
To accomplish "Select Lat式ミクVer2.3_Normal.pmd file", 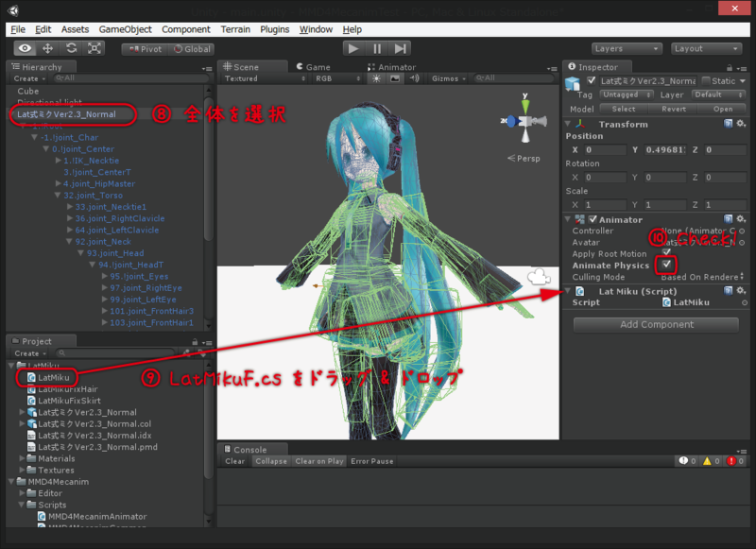I will pyautogui.click(x=93, y=447).
